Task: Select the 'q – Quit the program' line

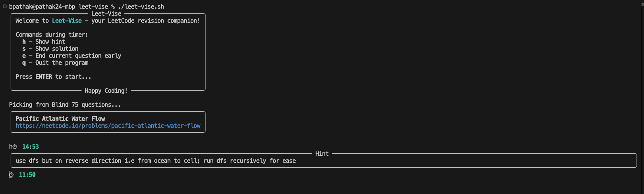Action: pyautogui.click(x=55, y=63)
